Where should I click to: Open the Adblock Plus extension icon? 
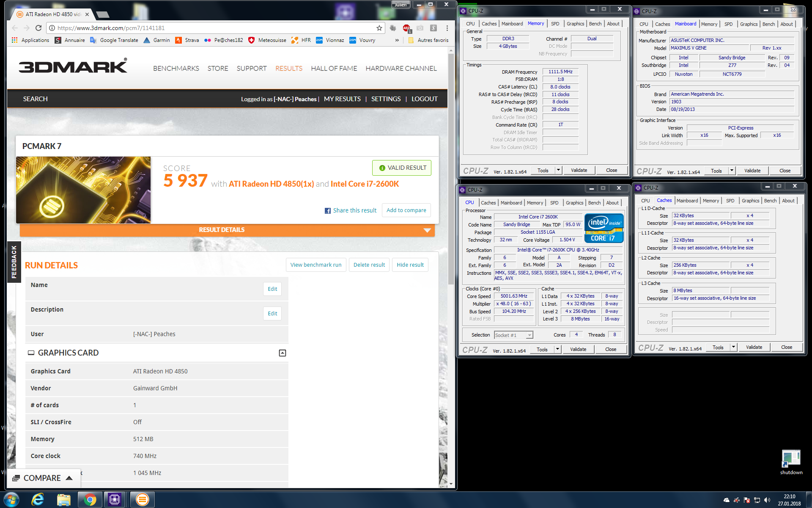(406, 28)
